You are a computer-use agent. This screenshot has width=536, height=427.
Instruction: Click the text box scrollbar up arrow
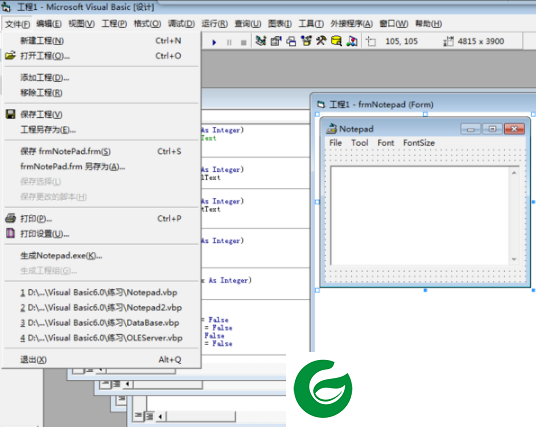[514, 173]
